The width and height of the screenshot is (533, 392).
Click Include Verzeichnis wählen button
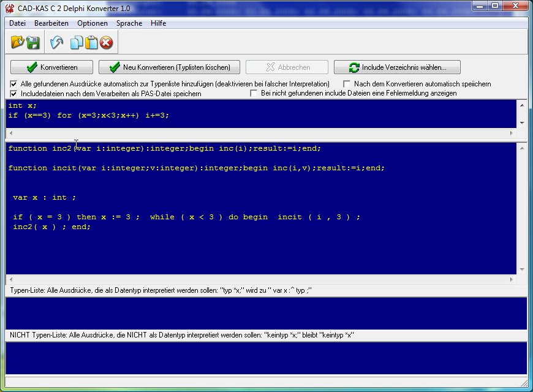tap(397, 67)
